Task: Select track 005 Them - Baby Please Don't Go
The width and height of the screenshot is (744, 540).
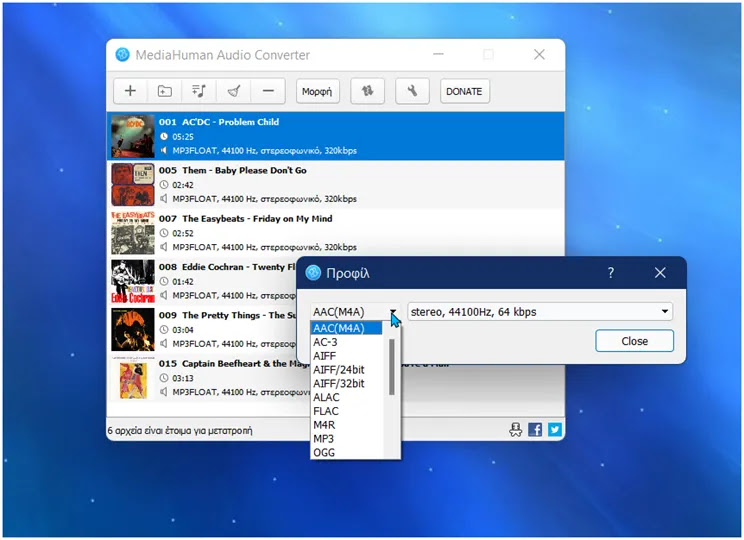Action: coord(335,185)
